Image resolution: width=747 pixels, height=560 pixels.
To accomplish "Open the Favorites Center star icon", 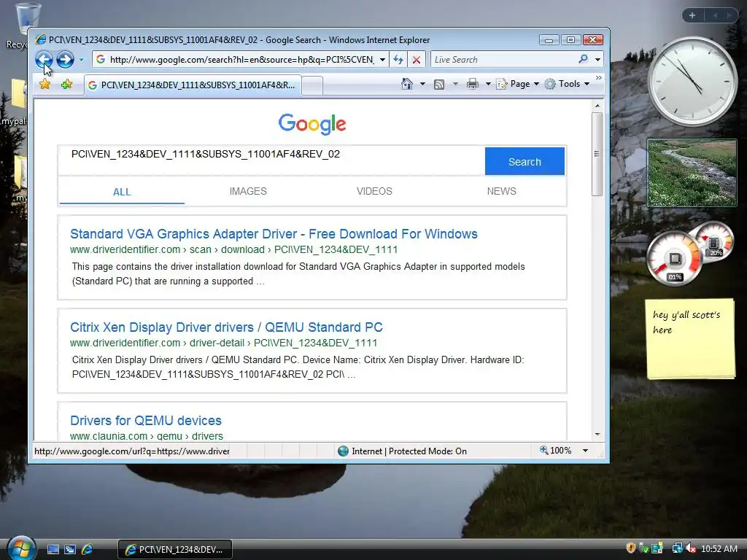I will coord(44,85).
